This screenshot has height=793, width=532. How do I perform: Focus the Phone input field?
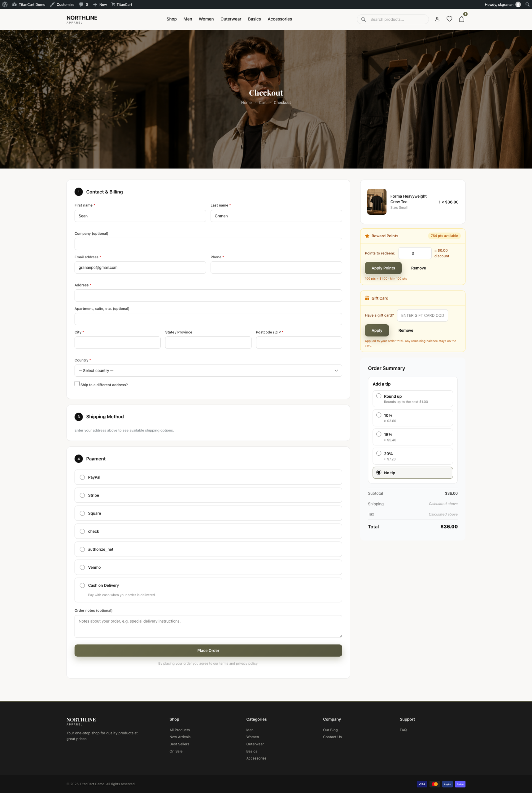(276, 267)
